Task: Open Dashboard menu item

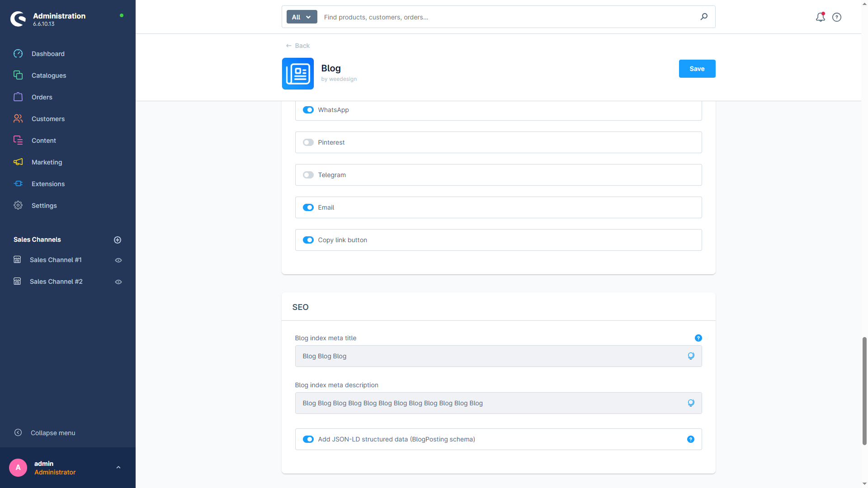Action: tap(48, 54)
